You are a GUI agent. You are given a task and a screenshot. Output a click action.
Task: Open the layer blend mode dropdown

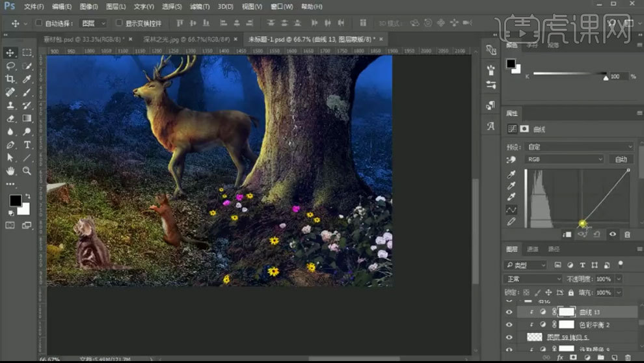pyautogui.click(x=533, y=279)
